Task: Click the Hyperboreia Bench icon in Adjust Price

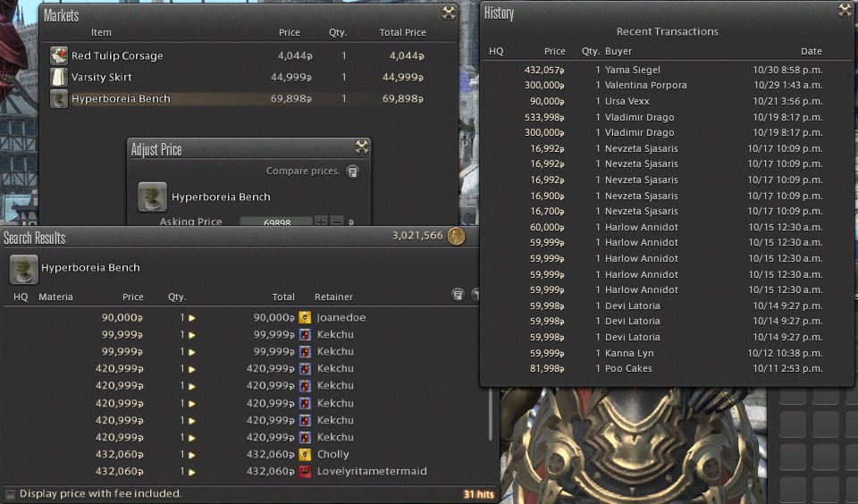Action: (152, 197)
